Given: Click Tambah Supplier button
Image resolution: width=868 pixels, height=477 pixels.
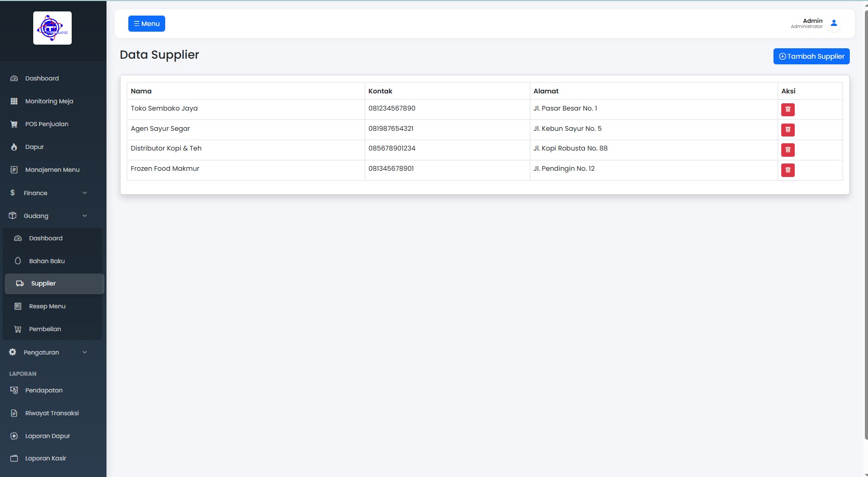Looking at the screenshot, I should [811, 56].
